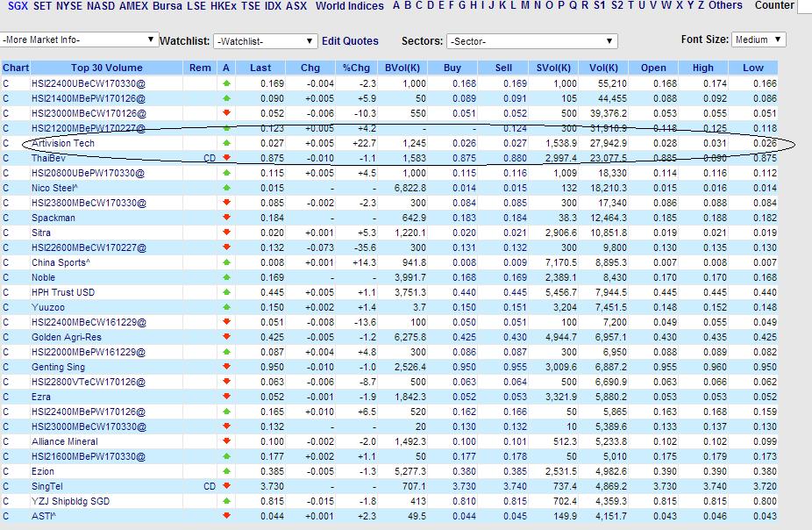Open the More Market Info dropdown
The height and width of the screenshot is (530, 812).
coord(79,39)
